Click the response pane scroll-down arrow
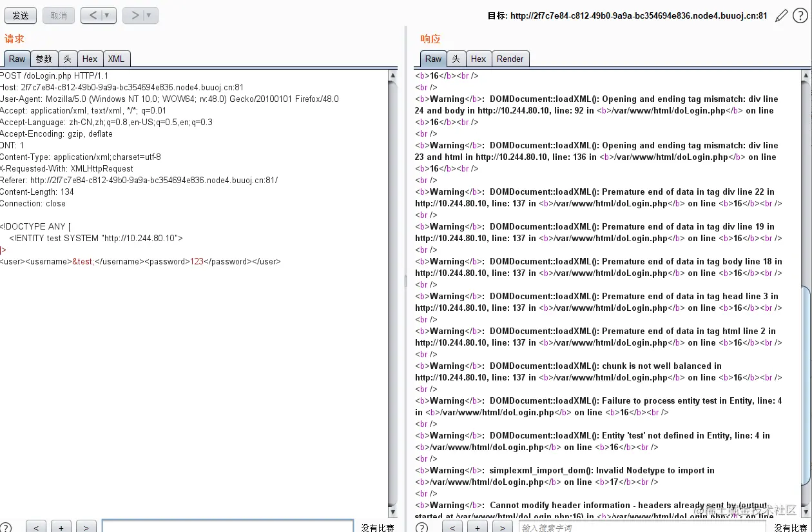The height and width of the screenshot is (532, 812). [x=806, y=512]
